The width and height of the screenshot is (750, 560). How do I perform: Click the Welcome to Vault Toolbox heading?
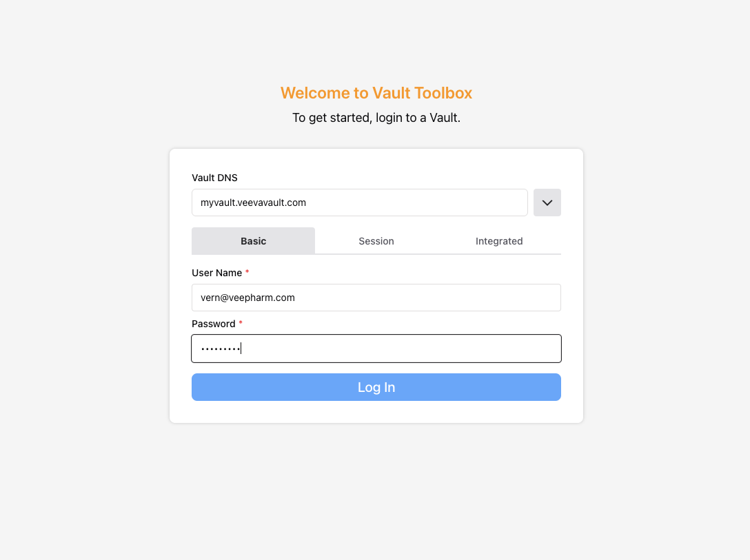click(x=376, y=93)
